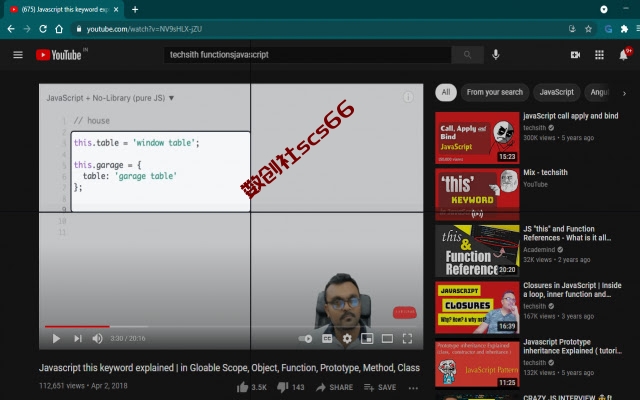Viewport: 640px width, 400px height.
Task: Open the extensions puzzle icon
Action: pos(624,29)
